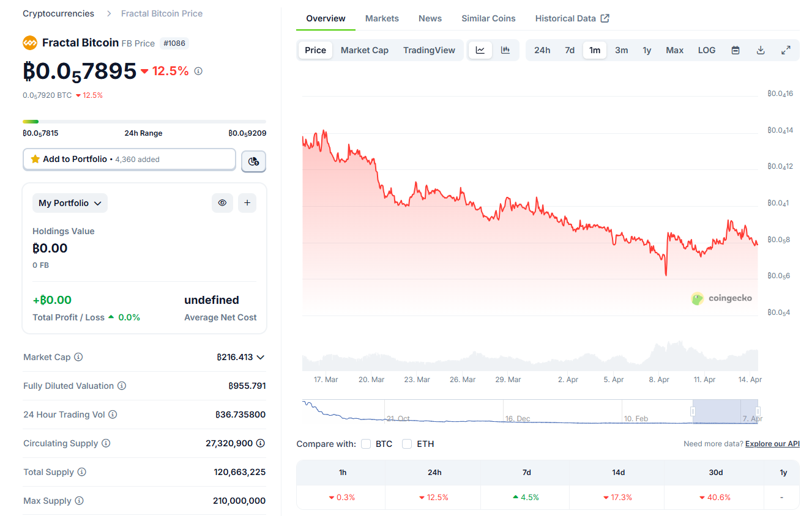This screenshot has height=516, width=812.
Task: Click right handle of chart navigator range
Action: (758, 411)
